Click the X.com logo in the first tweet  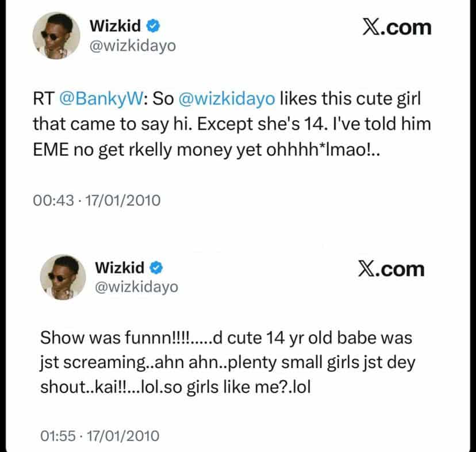(397, 28)
